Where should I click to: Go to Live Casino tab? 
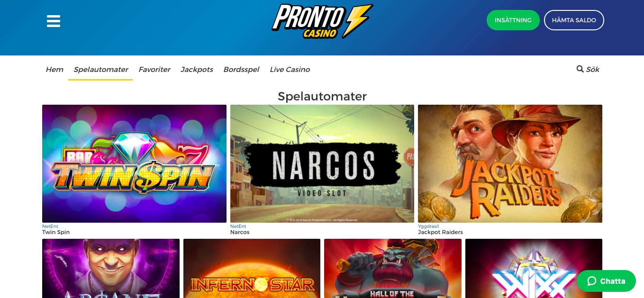[x=290, y=70]
